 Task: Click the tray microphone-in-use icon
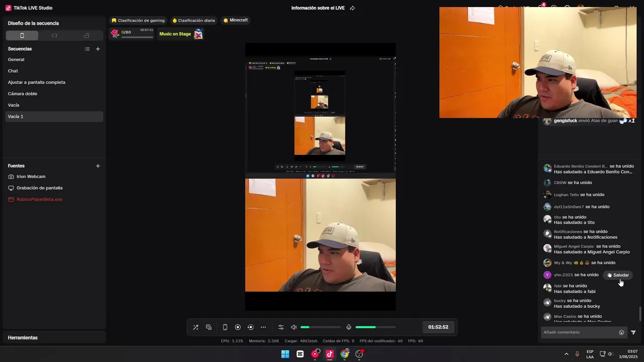point(577,354)
